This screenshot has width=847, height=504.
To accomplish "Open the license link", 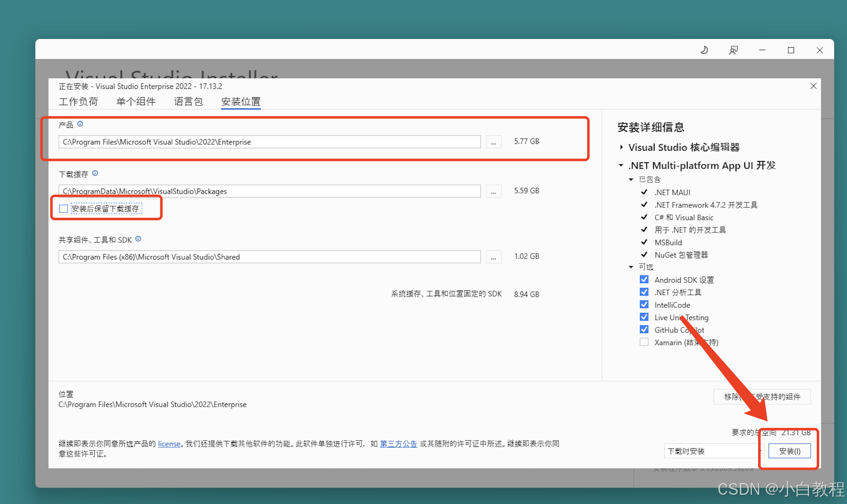I will pos(169,444).
